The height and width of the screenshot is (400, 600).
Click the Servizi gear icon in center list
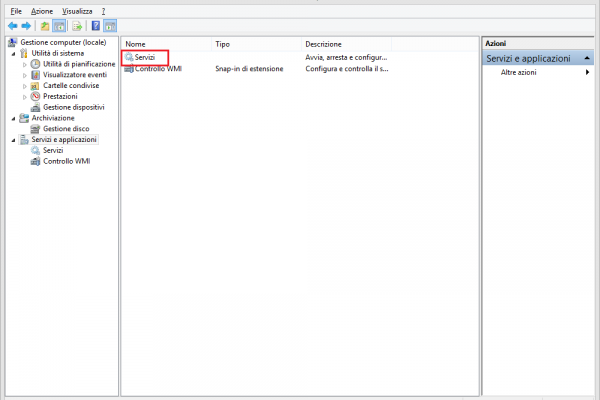129,57
